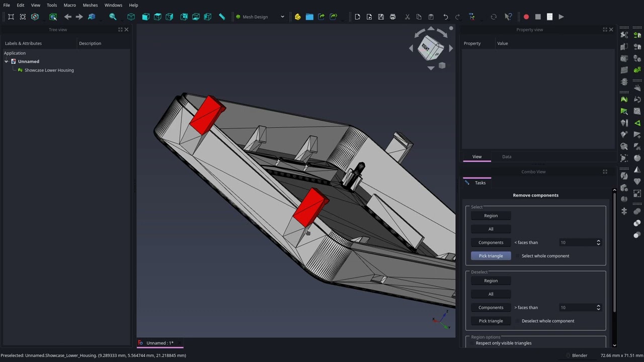Click the What's This help cursor icon
Viewport: 644px width, 362px height.
click(x=509, y=17)
